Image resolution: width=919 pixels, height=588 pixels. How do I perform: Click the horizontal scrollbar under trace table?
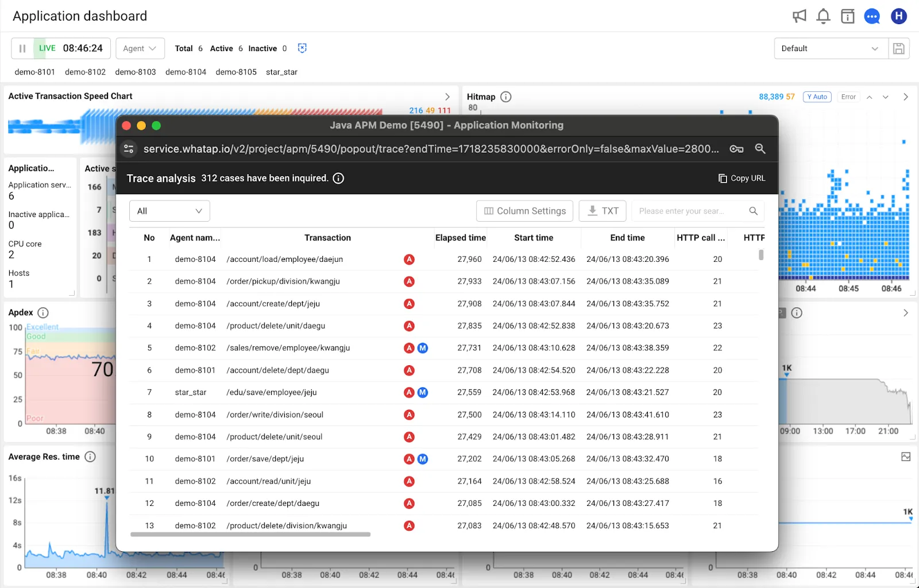point(250,535)
